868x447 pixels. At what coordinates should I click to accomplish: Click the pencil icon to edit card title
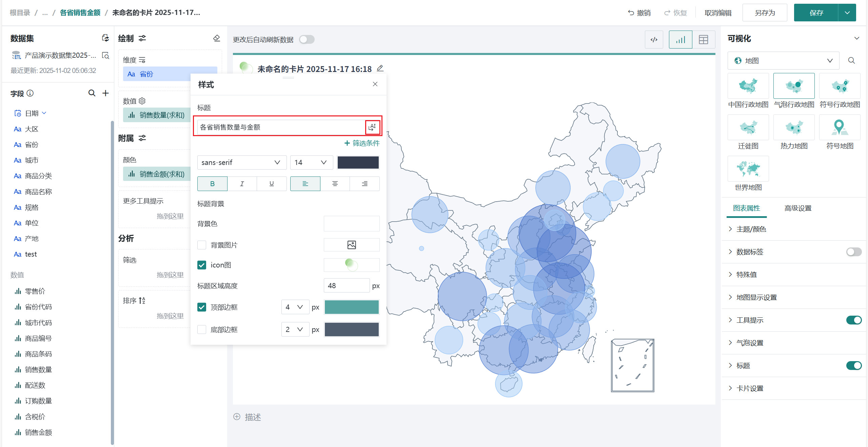(380, 69)
